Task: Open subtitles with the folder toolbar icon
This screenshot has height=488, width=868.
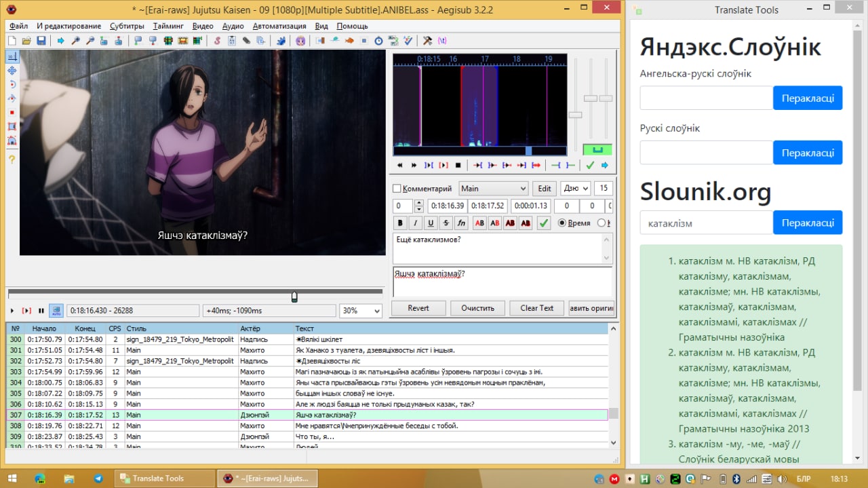Action: click(x=26, y=41)
